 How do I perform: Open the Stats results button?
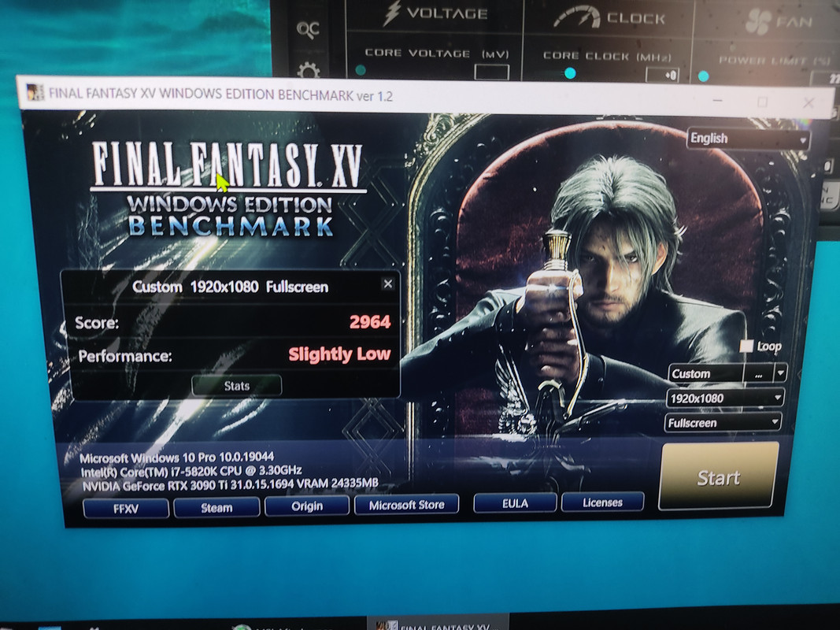(x=236, y=385)
